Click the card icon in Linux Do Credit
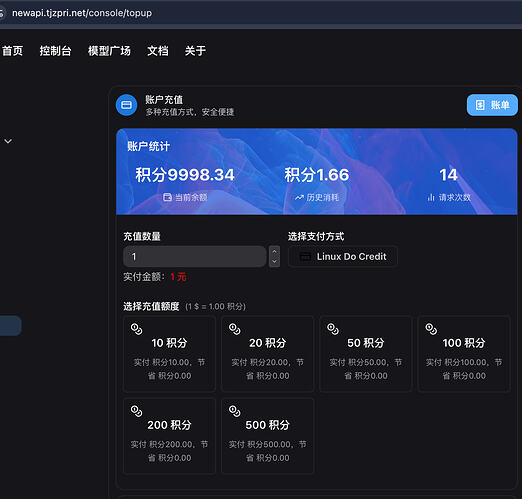This screenshot has width=522, height=499. coord(305,256)
